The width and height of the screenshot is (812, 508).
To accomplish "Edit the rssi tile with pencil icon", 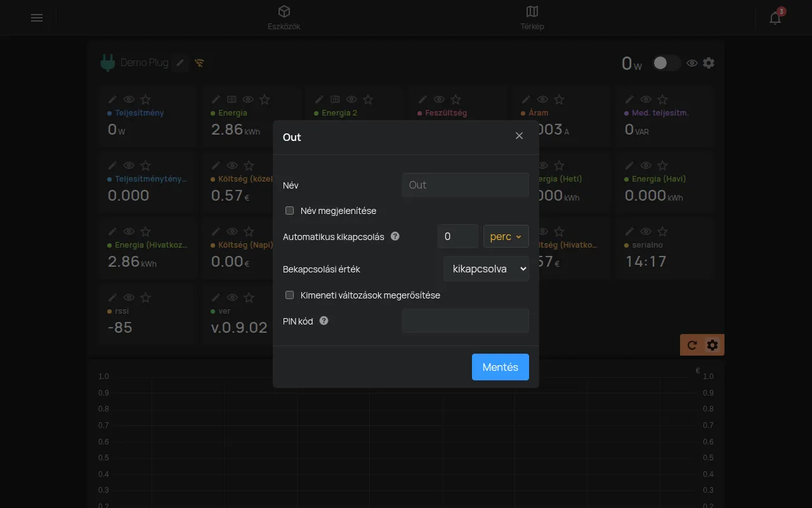I will (112, 297).
